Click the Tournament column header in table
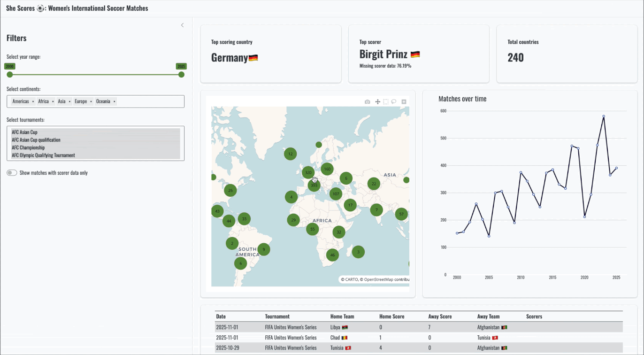 (x=277, y=316)
